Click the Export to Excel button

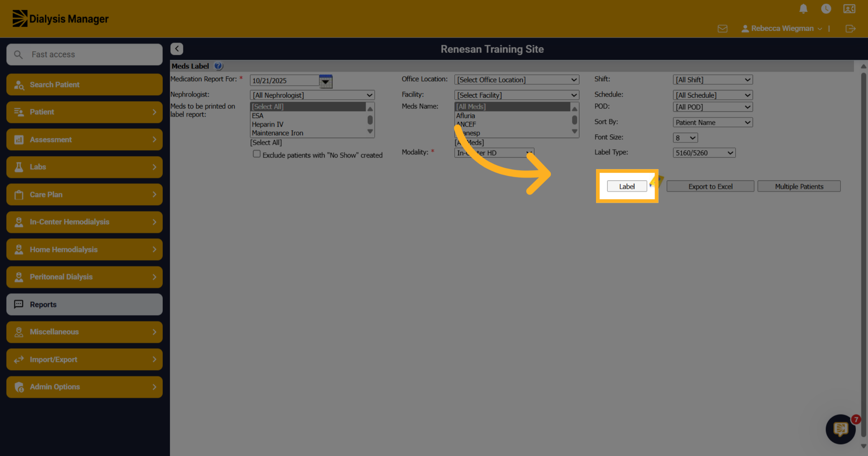tap(710, 186)
